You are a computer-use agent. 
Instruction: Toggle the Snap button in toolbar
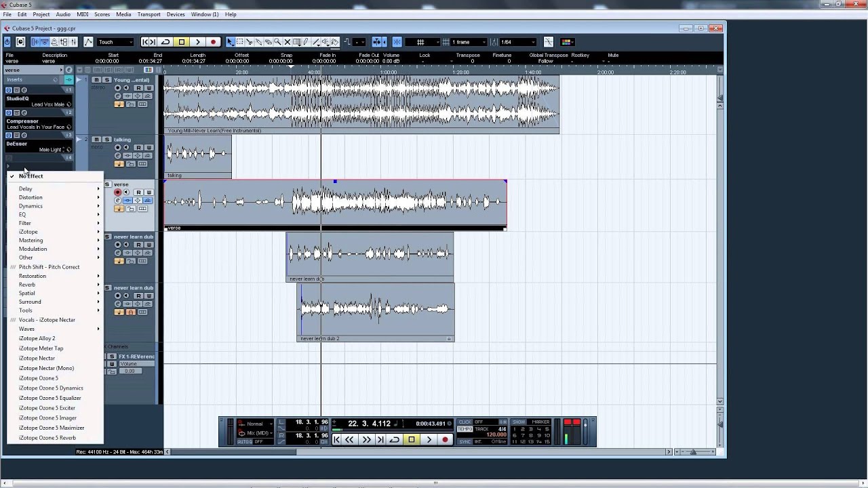click(x=397, y=42)
